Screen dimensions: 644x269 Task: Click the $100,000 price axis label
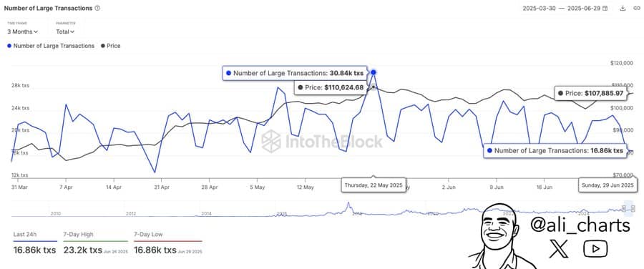(x=622, y=108)
